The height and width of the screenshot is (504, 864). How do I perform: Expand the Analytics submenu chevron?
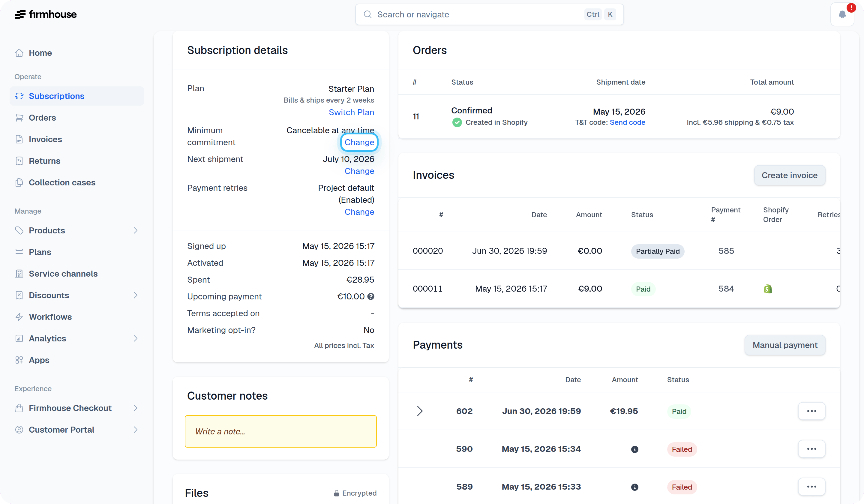[135, 338]
